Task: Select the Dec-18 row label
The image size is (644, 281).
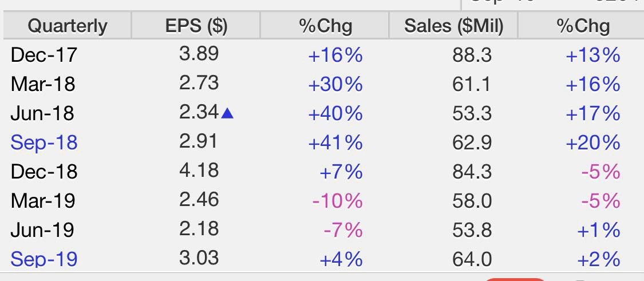Action: click(x=44, y=172)
